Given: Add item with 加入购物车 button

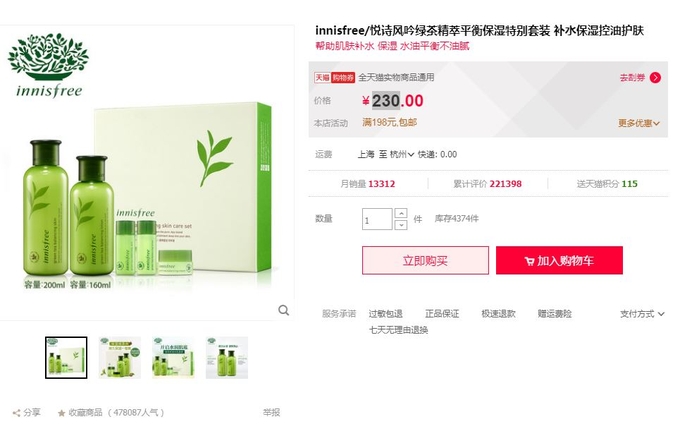Looking at the screenshot, I should click(x=559, y=261).
